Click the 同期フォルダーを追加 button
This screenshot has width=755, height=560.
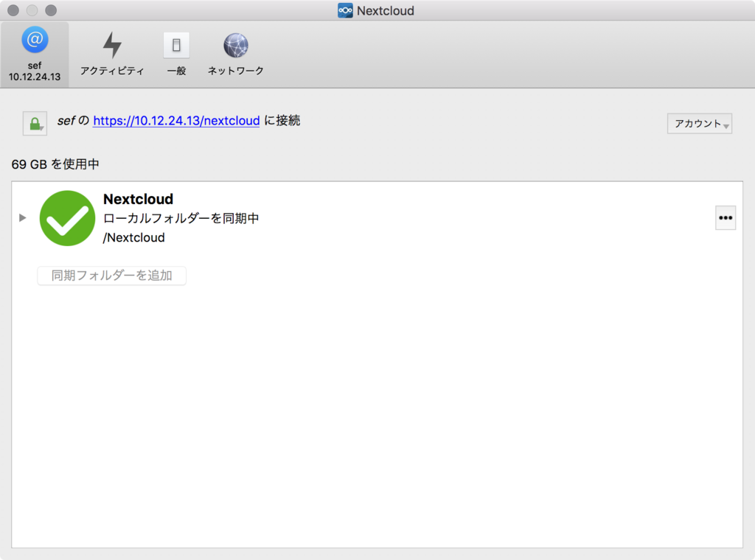click(112, 276)
